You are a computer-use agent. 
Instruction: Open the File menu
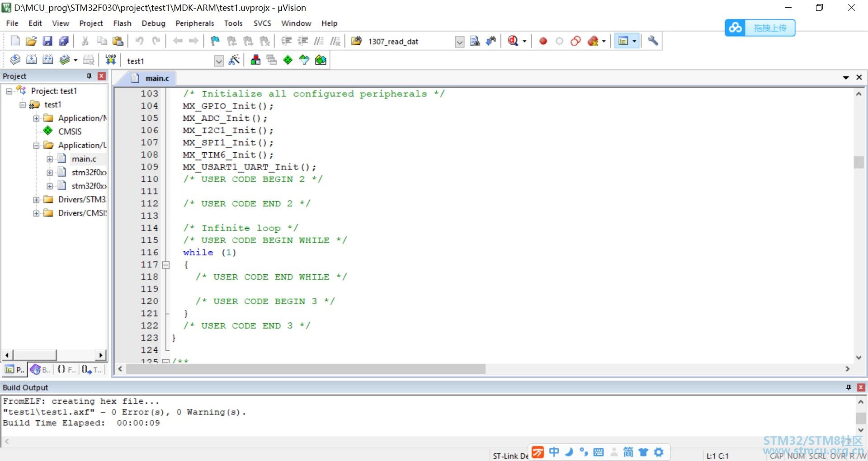tap(12, 23)
